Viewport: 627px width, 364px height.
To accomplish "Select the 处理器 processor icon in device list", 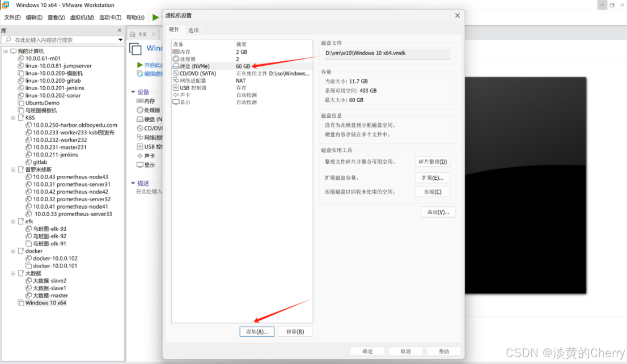I will pos(176,59).
